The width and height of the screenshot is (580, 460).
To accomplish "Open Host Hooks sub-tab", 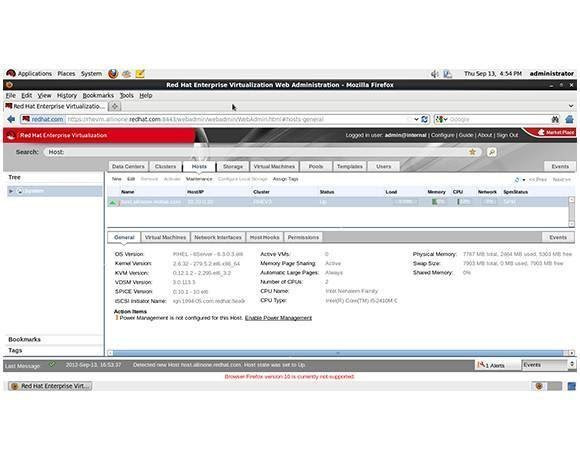I will [264, 237].
